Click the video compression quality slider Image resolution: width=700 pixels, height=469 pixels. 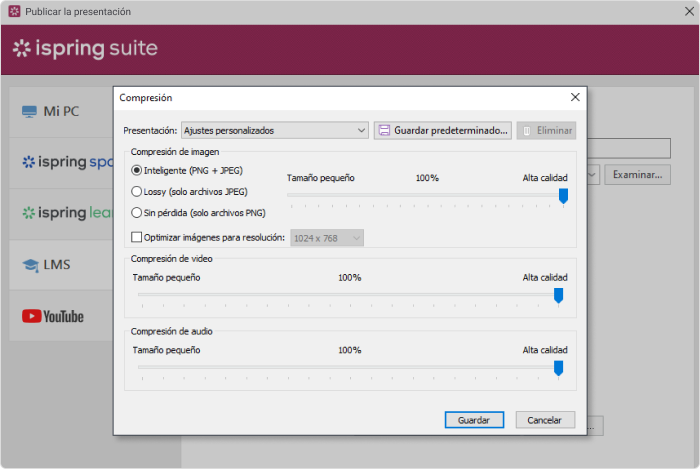558,295
